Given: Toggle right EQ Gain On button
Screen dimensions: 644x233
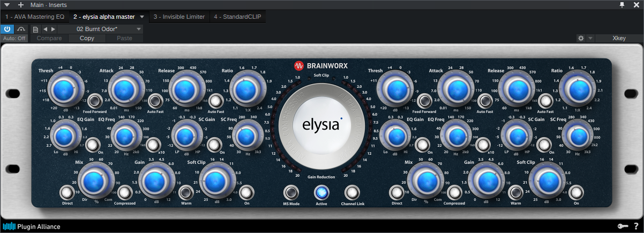Looking at the screenshot, I should point(423,145).
